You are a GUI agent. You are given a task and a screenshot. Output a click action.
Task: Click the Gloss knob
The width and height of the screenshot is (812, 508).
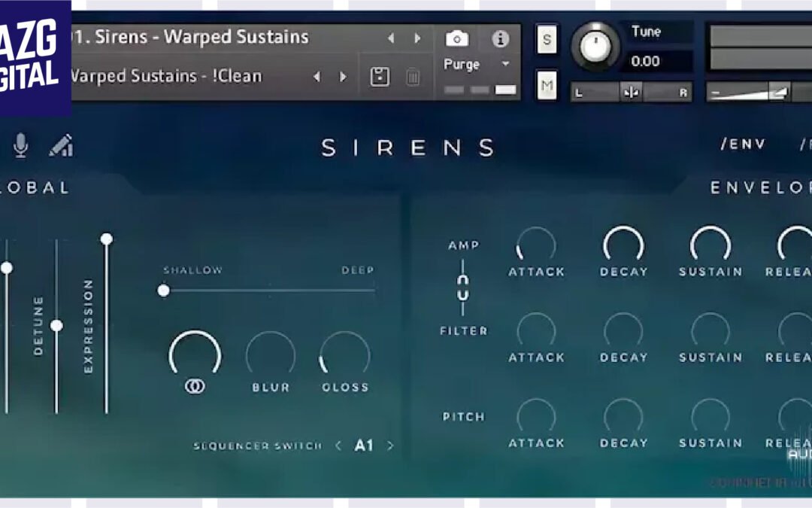(x=345, y=354)
